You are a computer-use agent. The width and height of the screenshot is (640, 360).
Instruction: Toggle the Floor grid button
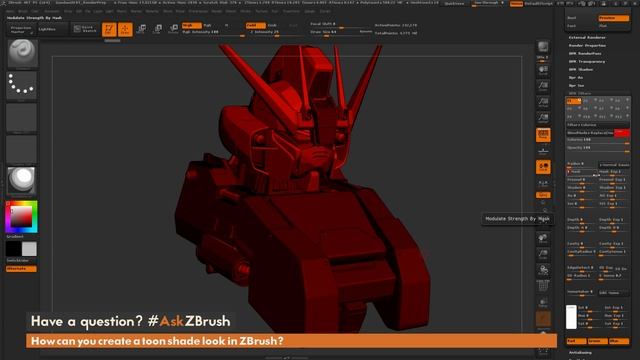point(543,151)
